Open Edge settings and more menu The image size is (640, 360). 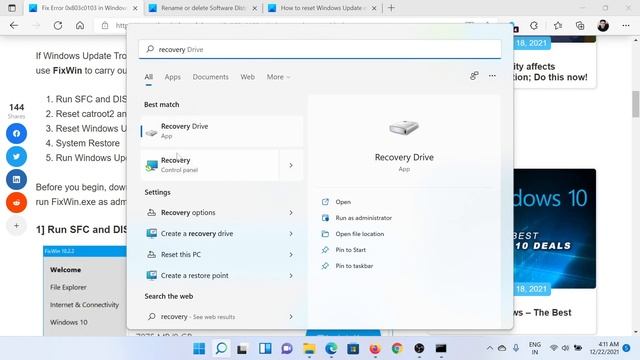(x=626, y=26)
